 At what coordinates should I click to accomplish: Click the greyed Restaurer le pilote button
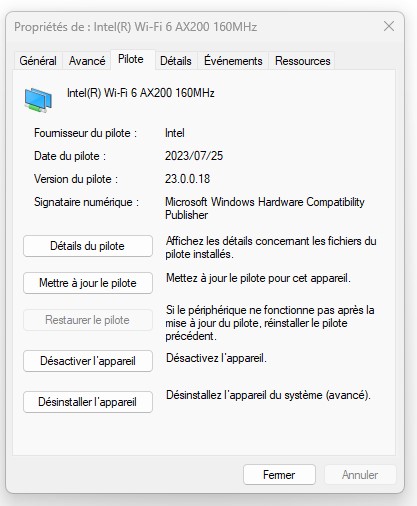pyautogui.click(x=88, y=320)
